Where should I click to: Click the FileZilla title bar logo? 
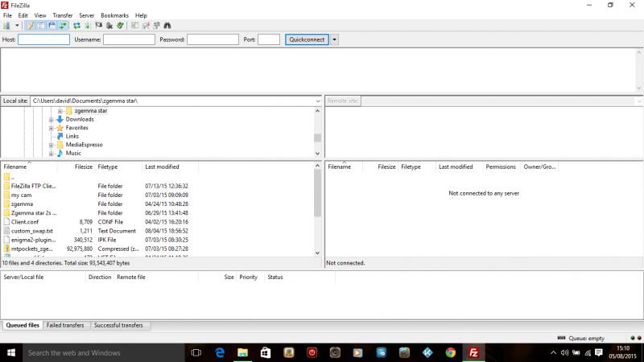point(5,6)
